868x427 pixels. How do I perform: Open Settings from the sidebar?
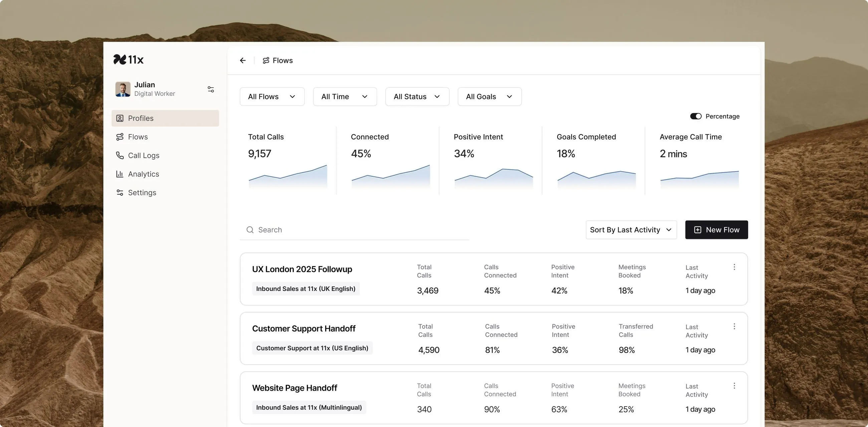click(x=165, y=192)
